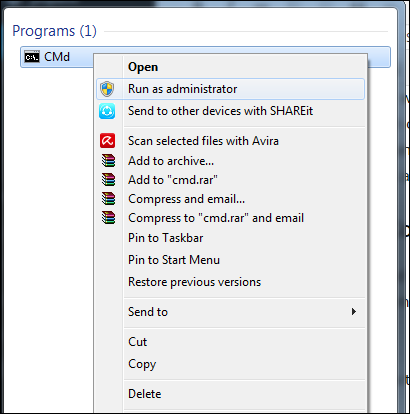Choose Pin to Start Menu
410x414 pixels.
(174, 260)
